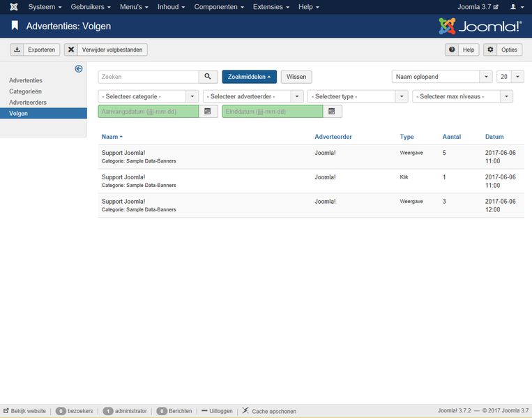Select Volgen in the sidebar

click(43, 114)
